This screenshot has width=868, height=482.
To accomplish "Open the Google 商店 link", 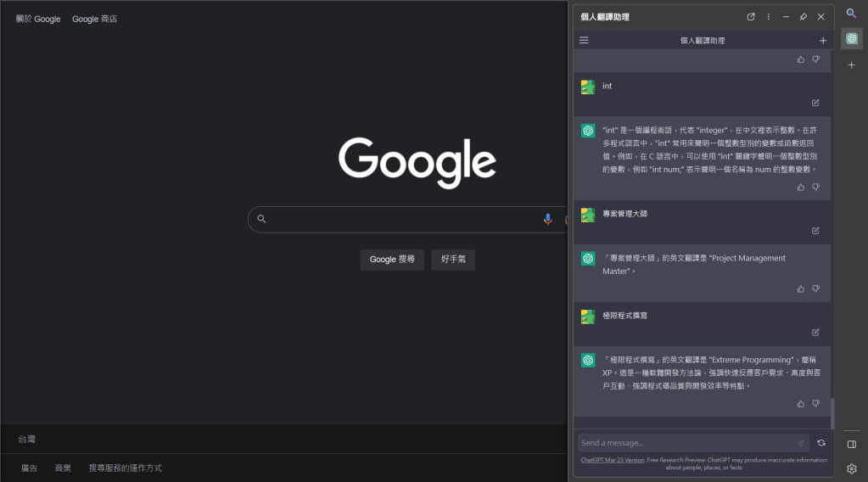I will click(x=95, y=19).
